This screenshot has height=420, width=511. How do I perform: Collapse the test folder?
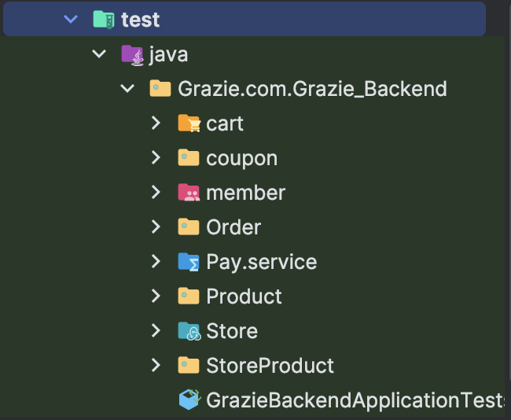pyautogui.click(x=71, y=19)
